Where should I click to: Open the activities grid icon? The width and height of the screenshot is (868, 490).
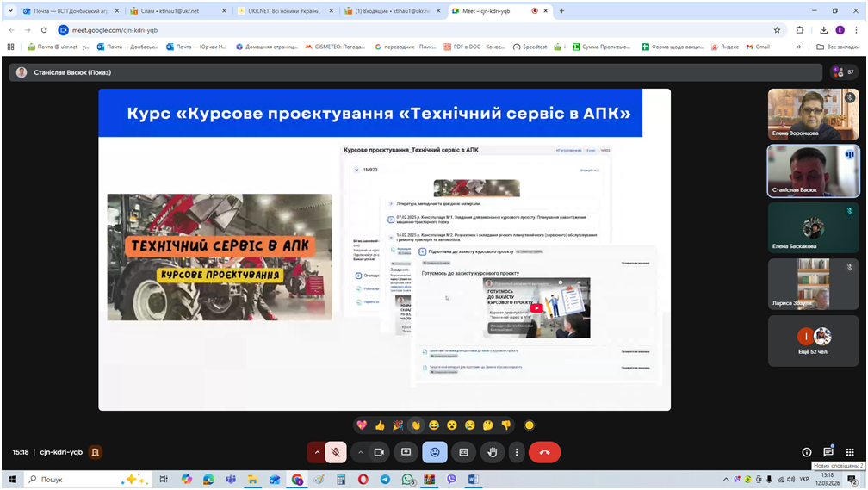click(x=849, y=452)
